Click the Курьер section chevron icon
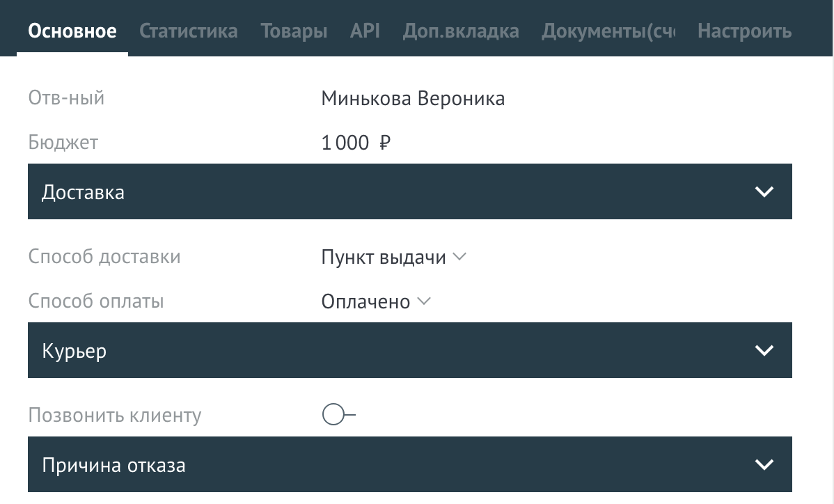The image size is (834, 504). tap(764, 350)
